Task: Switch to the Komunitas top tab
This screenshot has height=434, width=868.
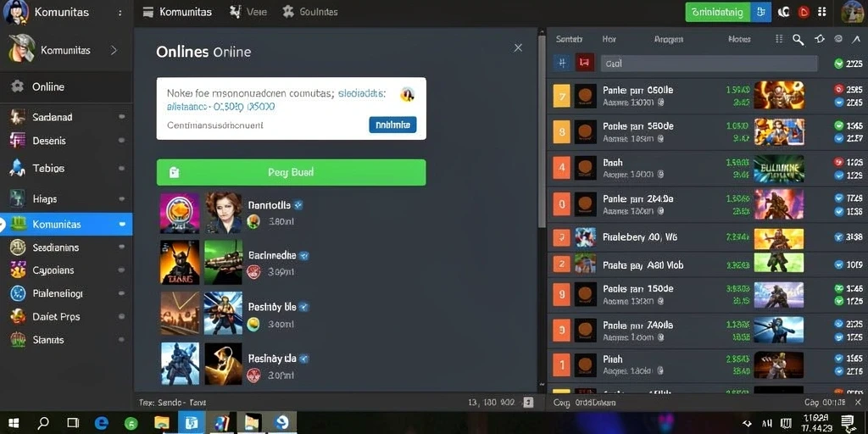Action: point(177,12)
